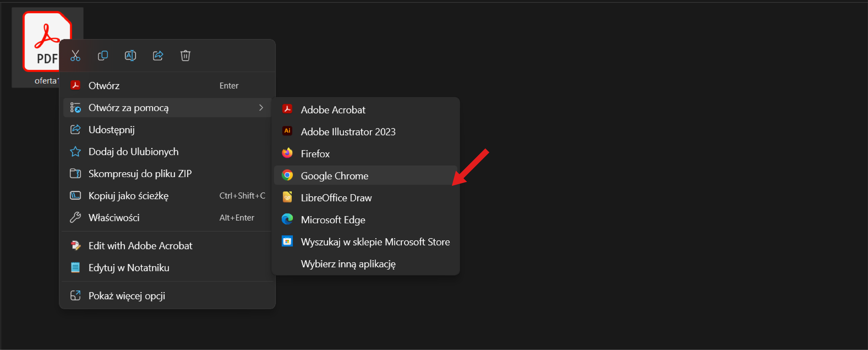This screenshot has height=350, width=868.
Task: Open with Adobe Illustrator 2023
Action: click(348, 132)
